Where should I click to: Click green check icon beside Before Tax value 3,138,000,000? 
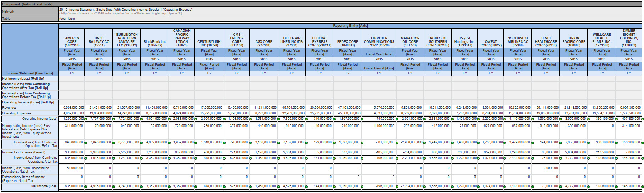(278, 143)
